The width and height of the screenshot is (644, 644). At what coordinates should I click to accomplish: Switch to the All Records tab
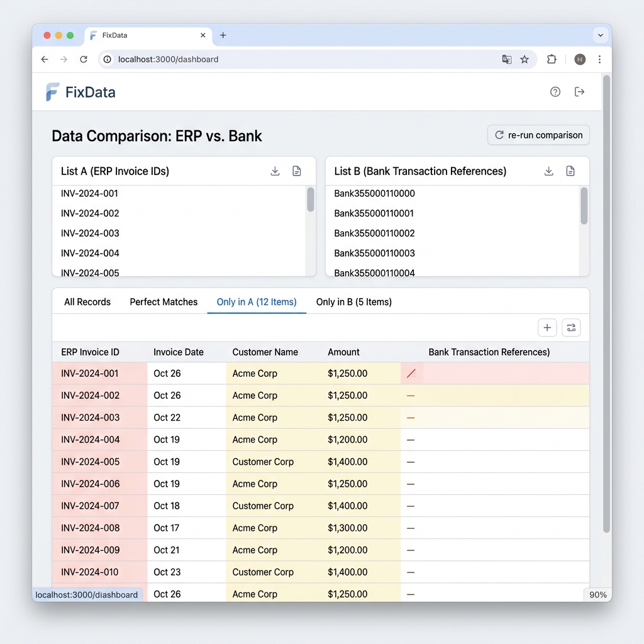pyautogui.click(x=87, y=302)
